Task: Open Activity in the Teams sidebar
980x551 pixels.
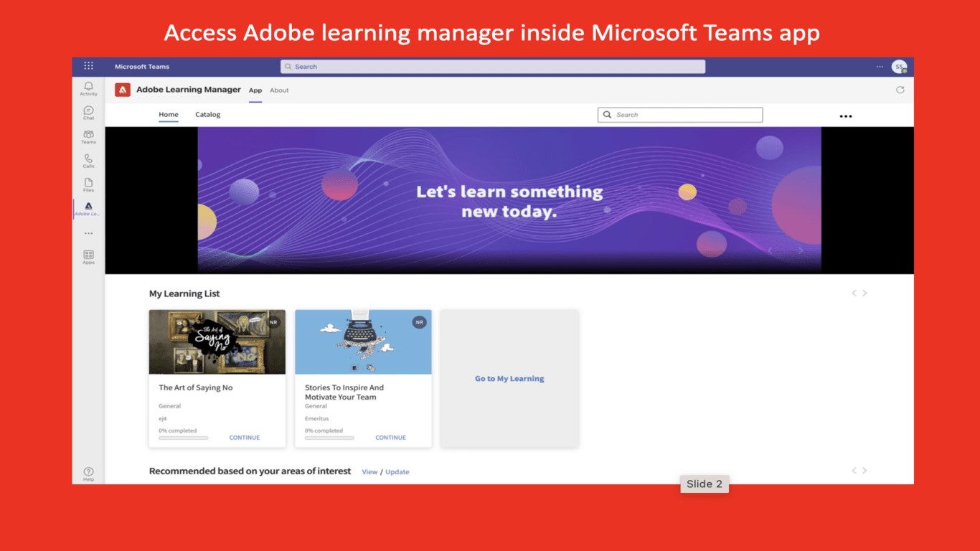Action: [x=88, y=89]
